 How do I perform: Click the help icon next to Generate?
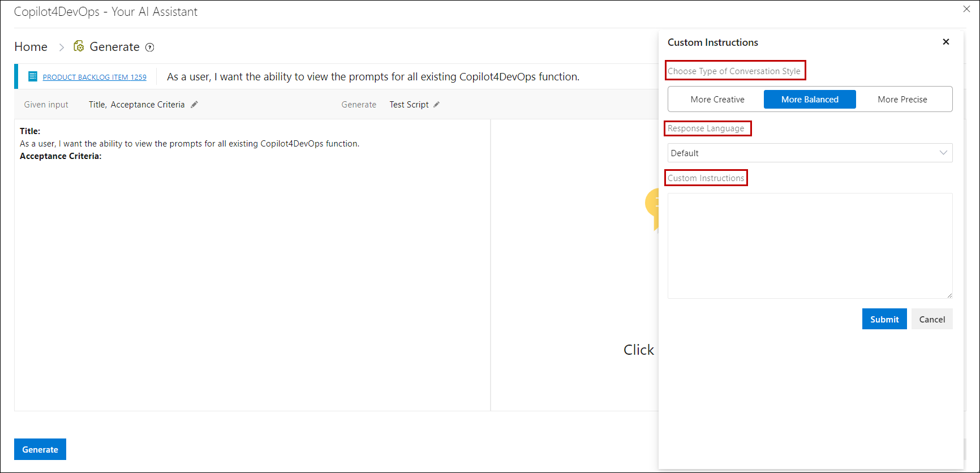coord(150,48)
